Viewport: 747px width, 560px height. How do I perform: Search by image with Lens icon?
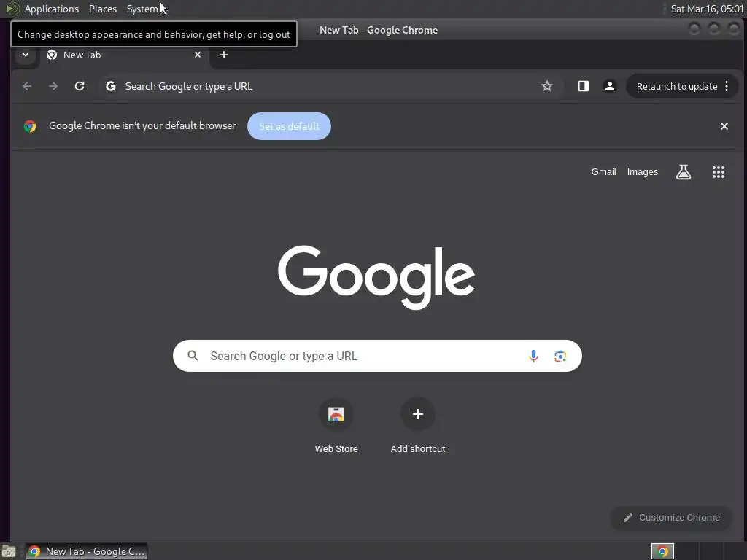point(560,356)
